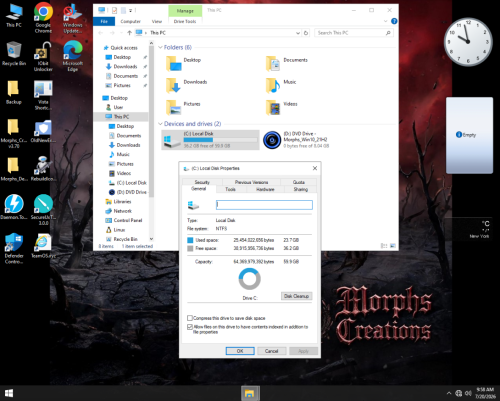Image resolution: width=500 pixels, height=401 pixels.
Task: Open the View ribbon tab
Action: (x=157, y=21)
